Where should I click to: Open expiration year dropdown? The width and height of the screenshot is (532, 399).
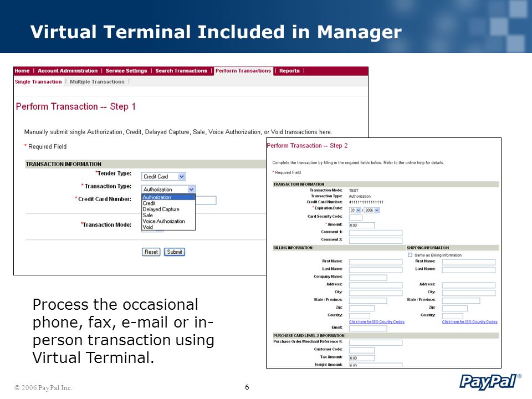[x=371, y=210]
